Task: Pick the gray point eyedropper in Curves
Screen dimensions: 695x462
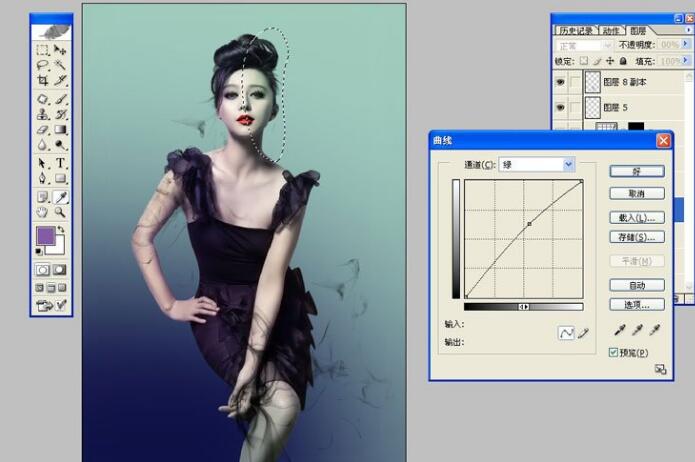Action: tap(637, 330)
